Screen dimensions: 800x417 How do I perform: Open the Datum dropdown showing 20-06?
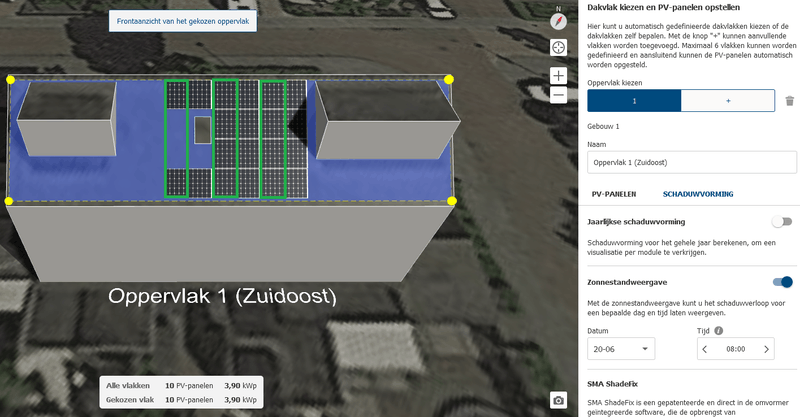pos(621,349)
